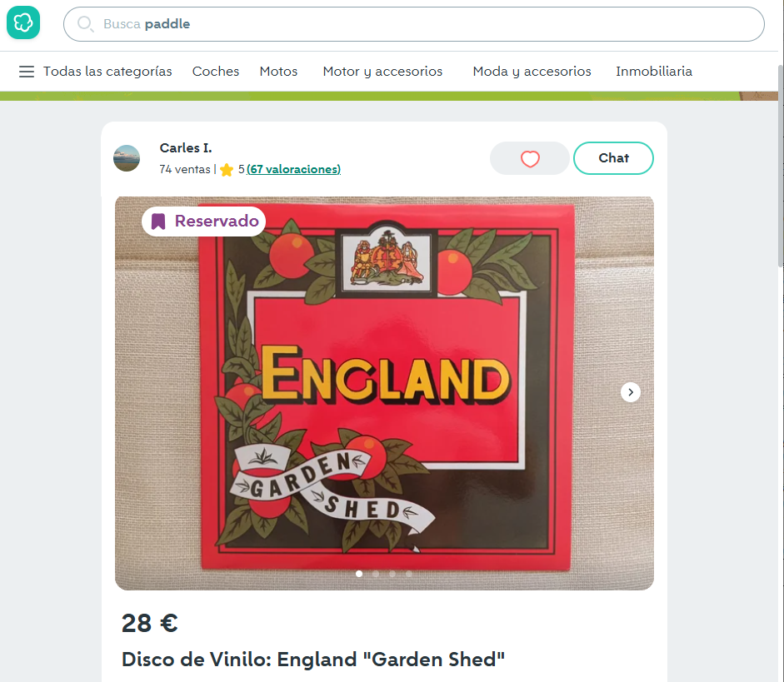This screenshot has height=682, width=784.
Task: Go to next photo with arrow
Action: pyautogui.click(x=631, y=392)
